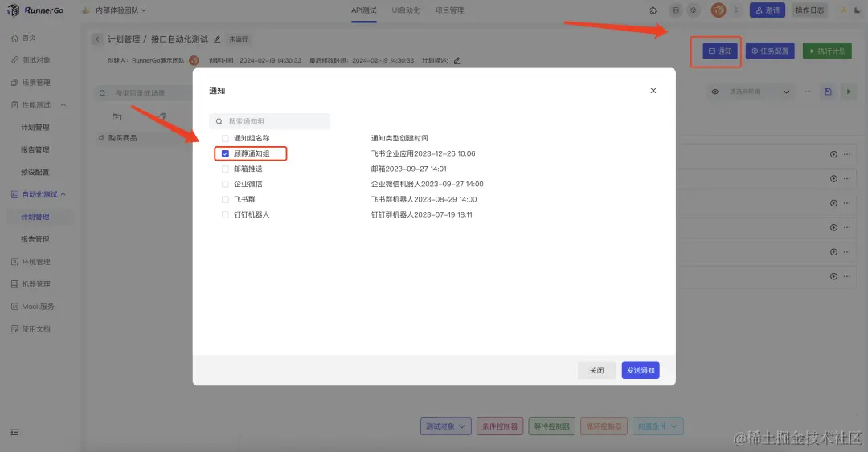Open 环境管理 in the sidebar
Image resolution: width=868 pixels, height=452 pixels.
[36, 262]
